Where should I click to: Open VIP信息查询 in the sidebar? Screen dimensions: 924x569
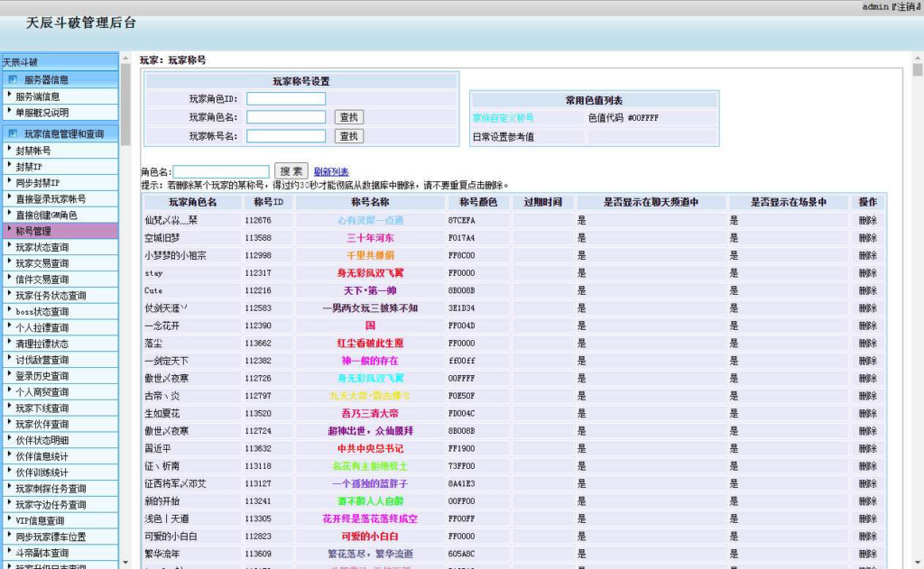tap(60, 520)
